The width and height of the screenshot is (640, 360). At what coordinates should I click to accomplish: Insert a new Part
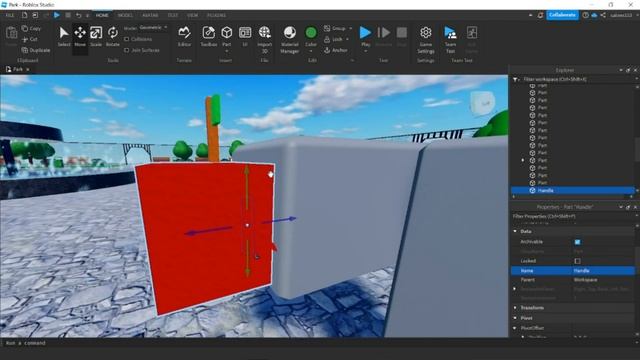pyautogui.click(x=227, y=35)
